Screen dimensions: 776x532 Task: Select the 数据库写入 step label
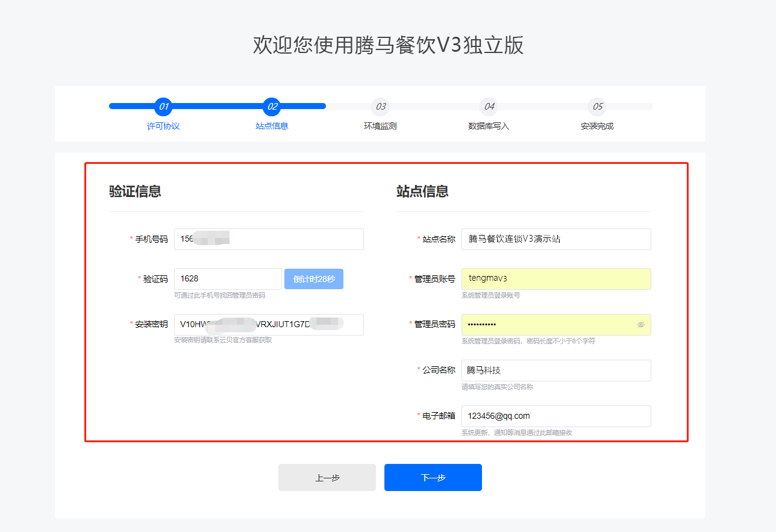click(x=489, y=127)
